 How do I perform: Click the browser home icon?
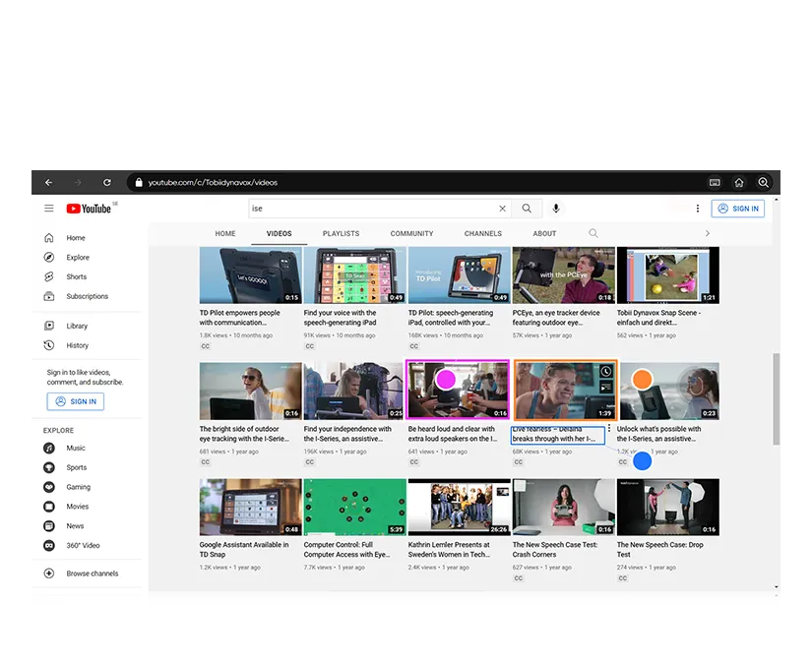point(739,182)
